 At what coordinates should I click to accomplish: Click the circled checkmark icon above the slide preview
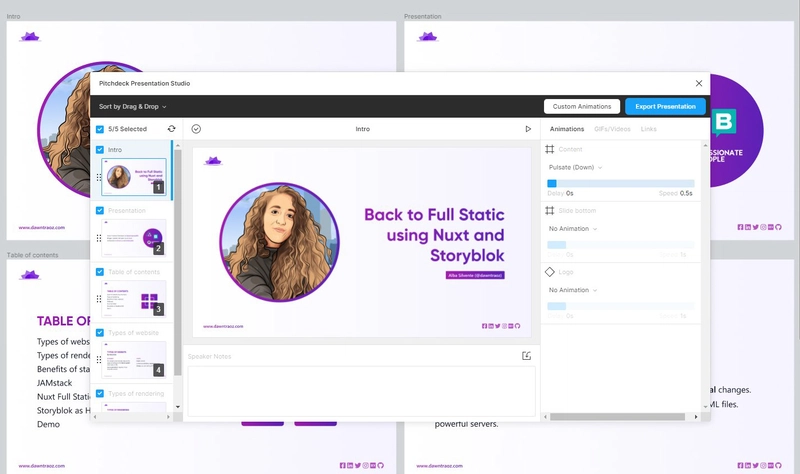pos(196,129)
